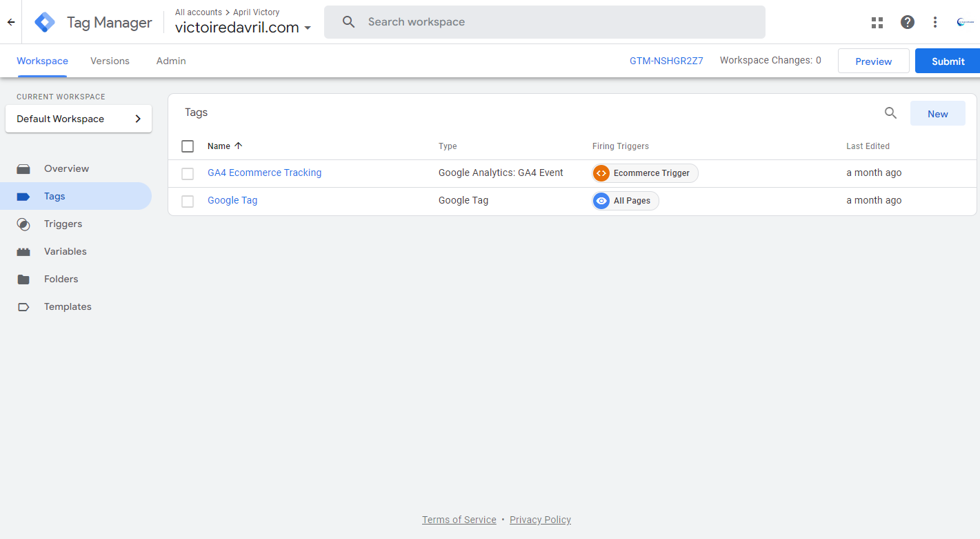Click the blue Submit button
This screenshot has width=980, height=539.
coord(948,61)
